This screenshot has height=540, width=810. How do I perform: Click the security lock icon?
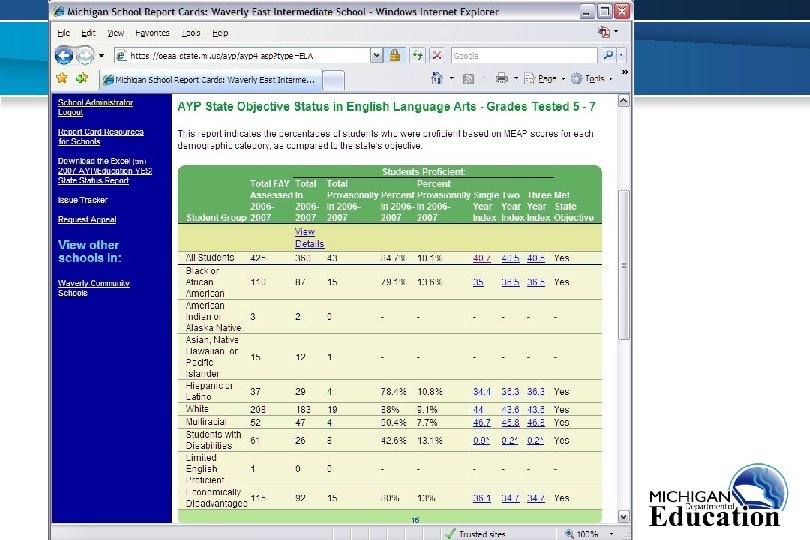point(395,55)
